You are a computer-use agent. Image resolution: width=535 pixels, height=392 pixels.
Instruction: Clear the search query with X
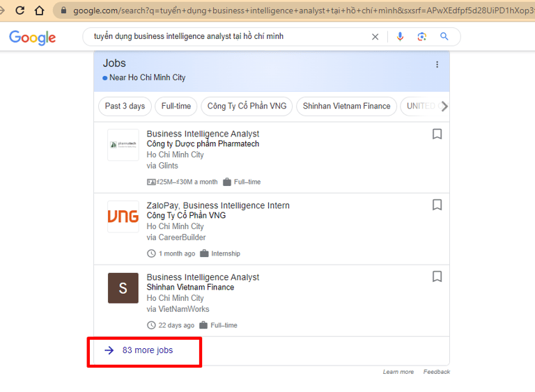tap(375, 36)
